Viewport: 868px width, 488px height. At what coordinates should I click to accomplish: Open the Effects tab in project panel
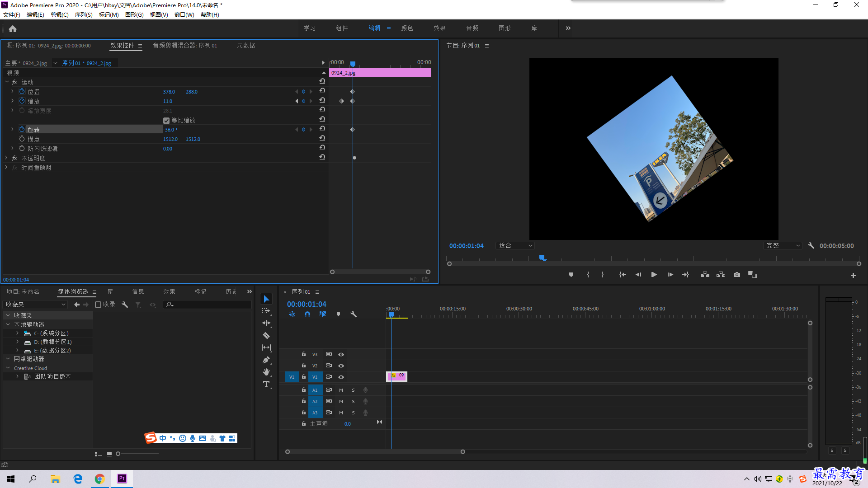[x=169, y=291]
